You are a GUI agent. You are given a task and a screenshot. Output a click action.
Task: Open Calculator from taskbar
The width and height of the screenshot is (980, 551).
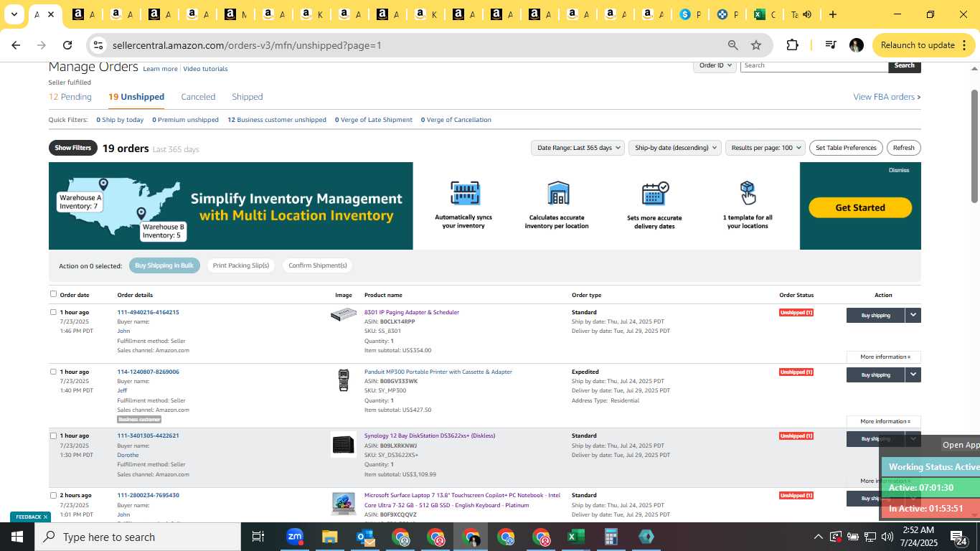[611, 537]
